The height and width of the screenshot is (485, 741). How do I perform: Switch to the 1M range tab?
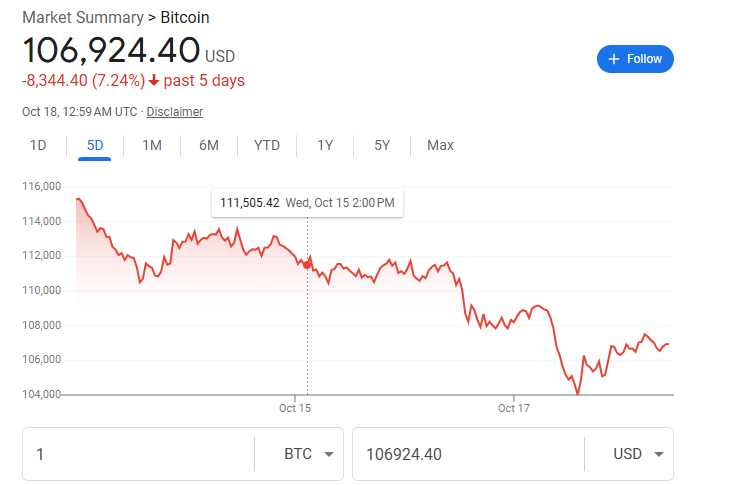(152, 145)
